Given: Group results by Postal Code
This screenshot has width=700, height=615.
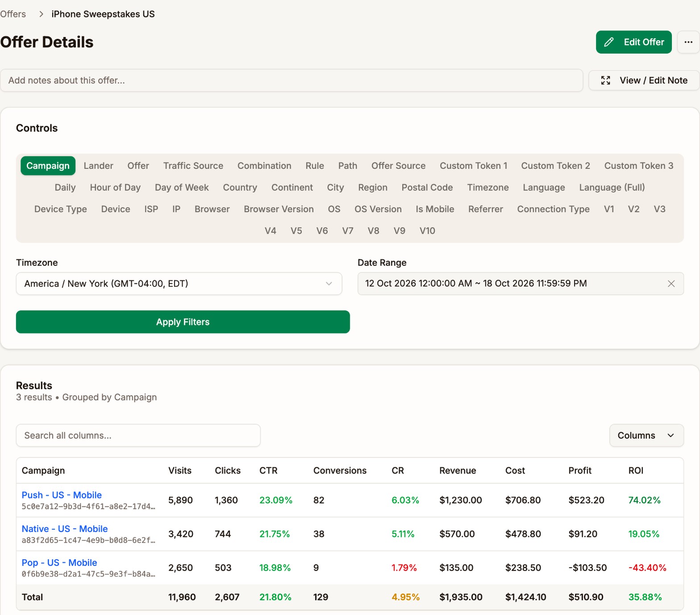Looking at the screenshot, I should click(427, 187).
